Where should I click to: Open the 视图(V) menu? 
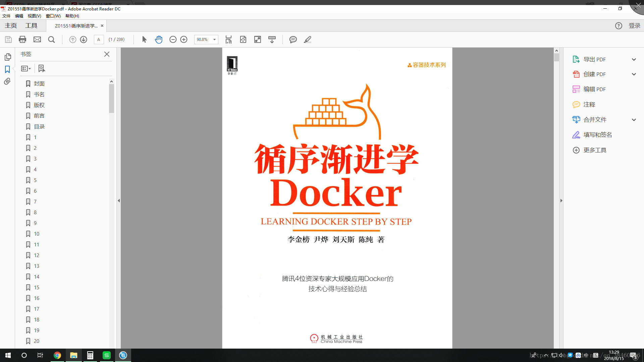click(34, 16)
